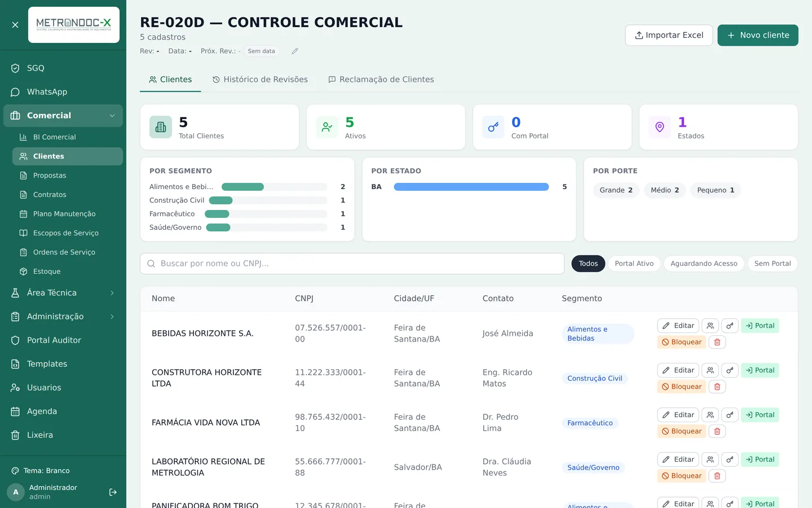Viewport: 812px width, 508px height.
Task: Open contacts icon for FARMÁCIA VIDA NOVA
Action: pyautogui.click(x=710, y=415)
